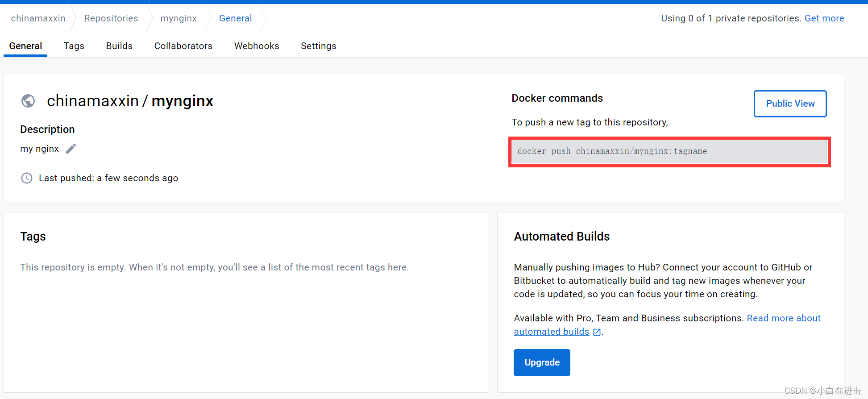Click the mynginx breadcrumb
Screen dimensions: 868x399
click(179, 18)
